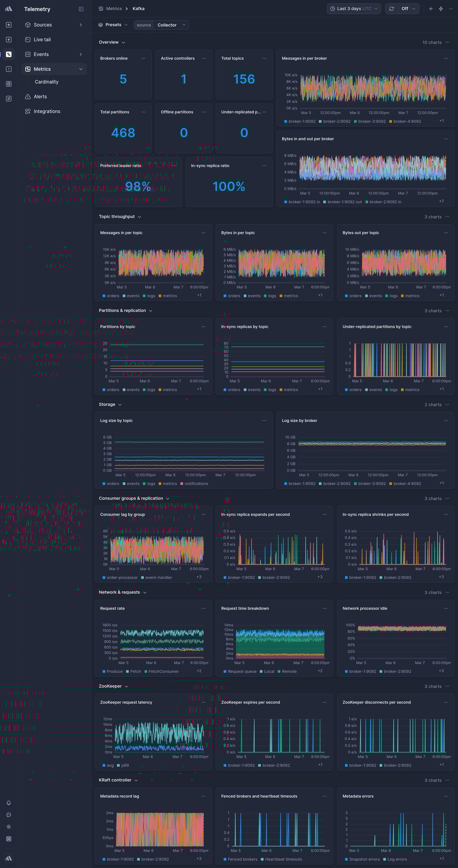
Task: Open the header more options menu
Action: coord(451,9)
